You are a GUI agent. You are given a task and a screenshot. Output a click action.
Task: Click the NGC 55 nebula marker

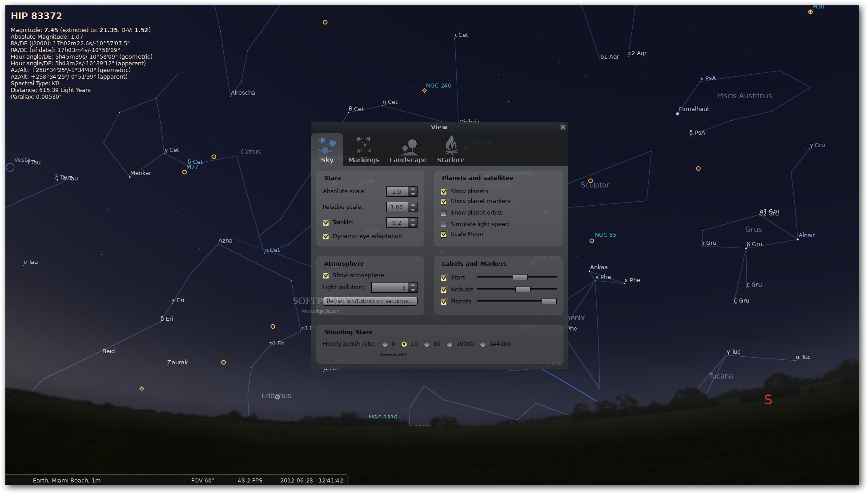tap(591, 241)
